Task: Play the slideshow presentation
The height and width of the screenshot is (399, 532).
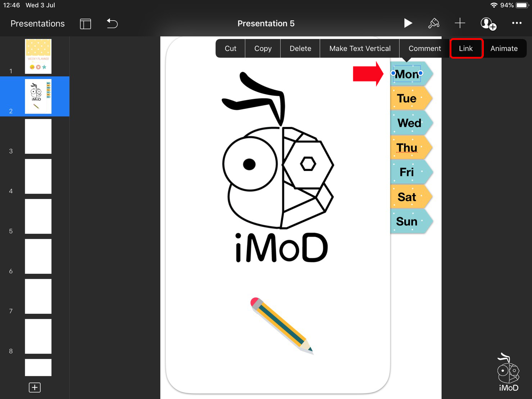Action: click(x=408, y=23)
